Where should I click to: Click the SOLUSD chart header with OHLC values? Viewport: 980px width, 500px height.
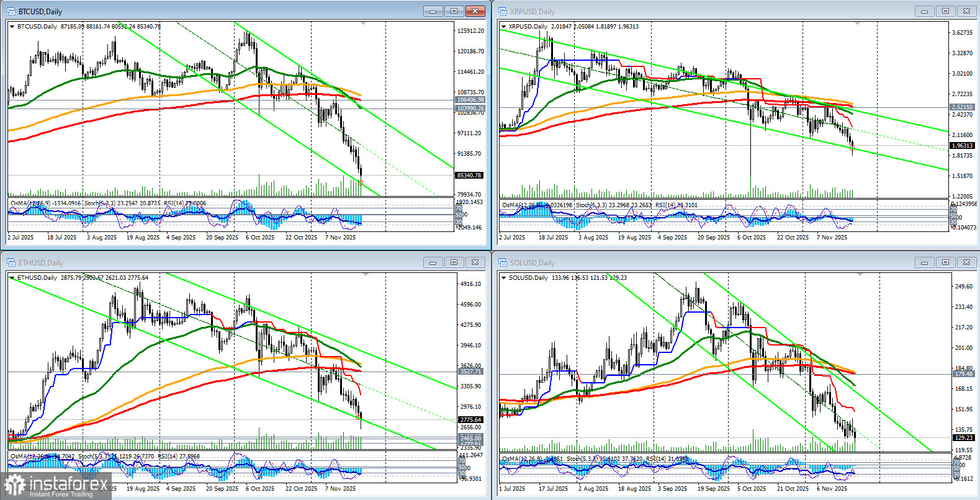point(568,278)
